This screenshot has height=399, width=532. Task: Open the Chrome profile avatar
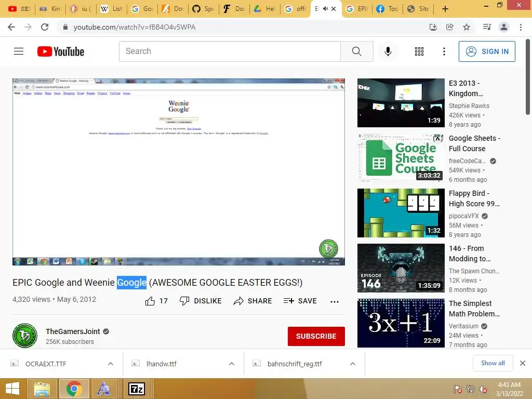504,27
